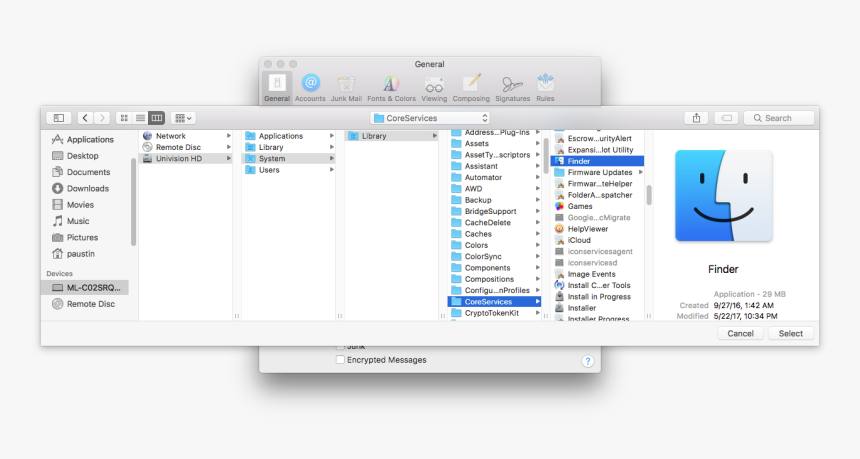Click the Cancel button

pyautogui.click(x=740, y=333)
